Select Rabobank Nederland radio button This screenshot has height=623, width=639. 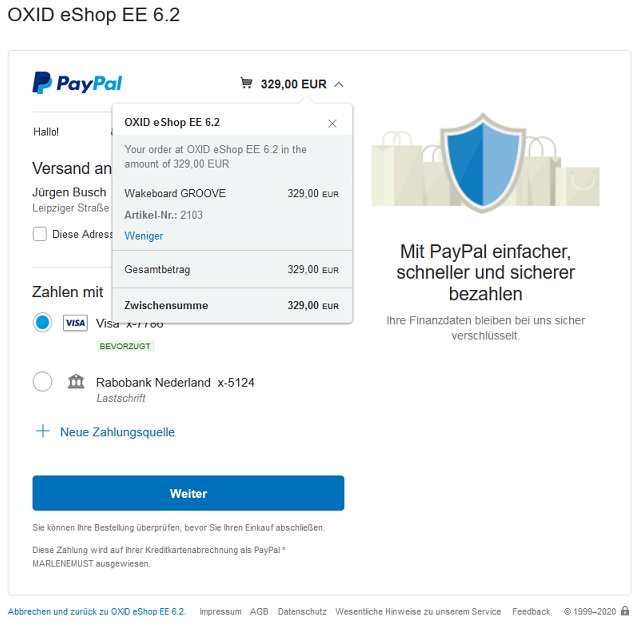pyautogui.click(x=42, y=382)
